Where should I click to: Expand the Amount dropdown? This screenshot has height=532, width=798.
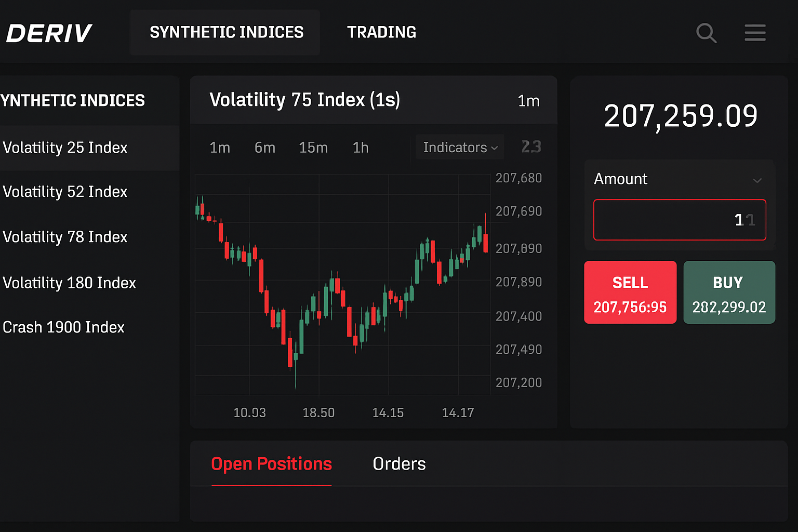757,180
